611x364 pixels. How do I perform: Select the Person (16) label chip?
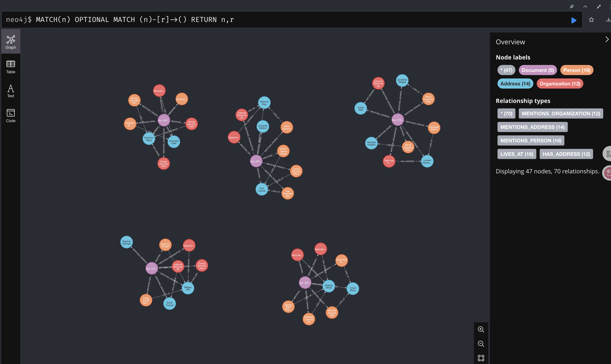576,70
